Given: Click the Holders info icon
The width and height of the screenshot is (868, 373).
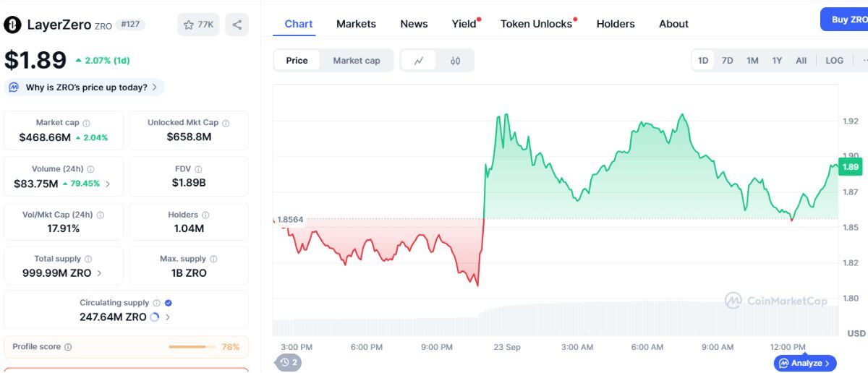Looking at the screenshot, I should [x=205, y=215].
